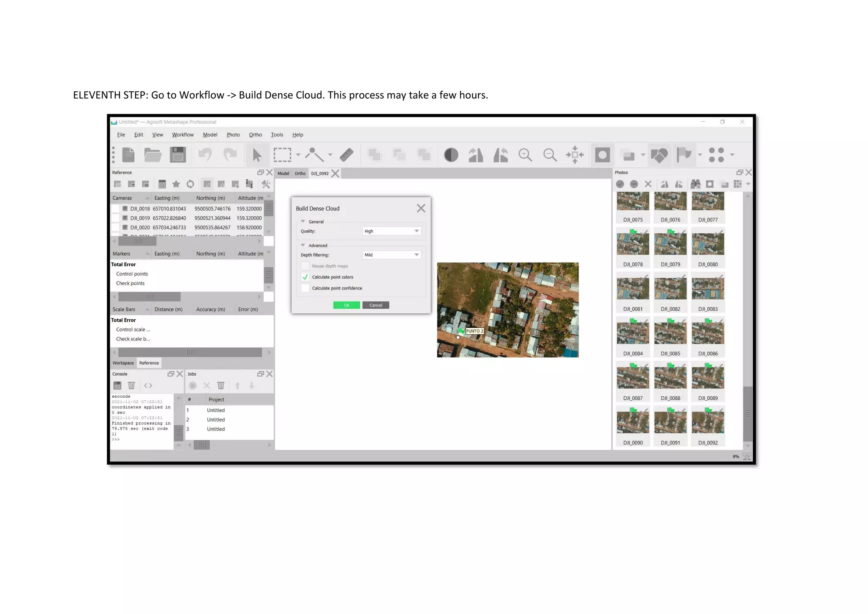Collapse the Advanced section triangle
This screenshot has width=868, height=614.
pyautogui.click(x=303, y=245)
